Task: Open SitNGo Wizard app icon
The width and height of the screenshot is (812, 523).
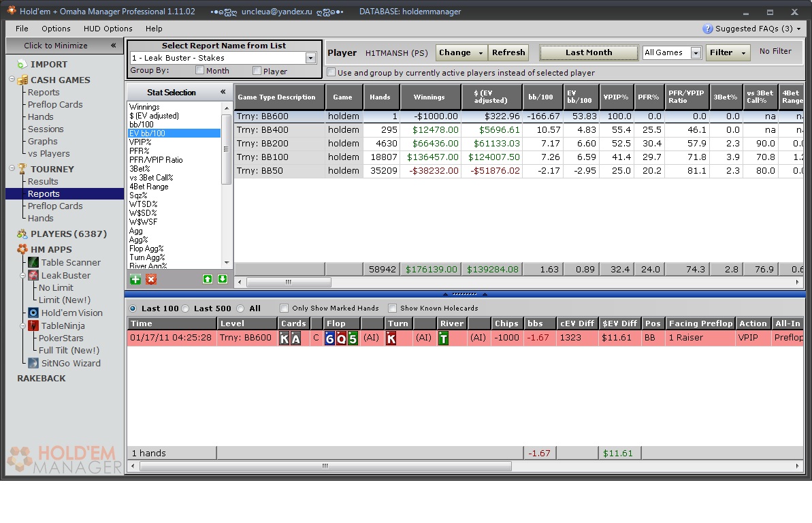Action: tap(33, 364)
